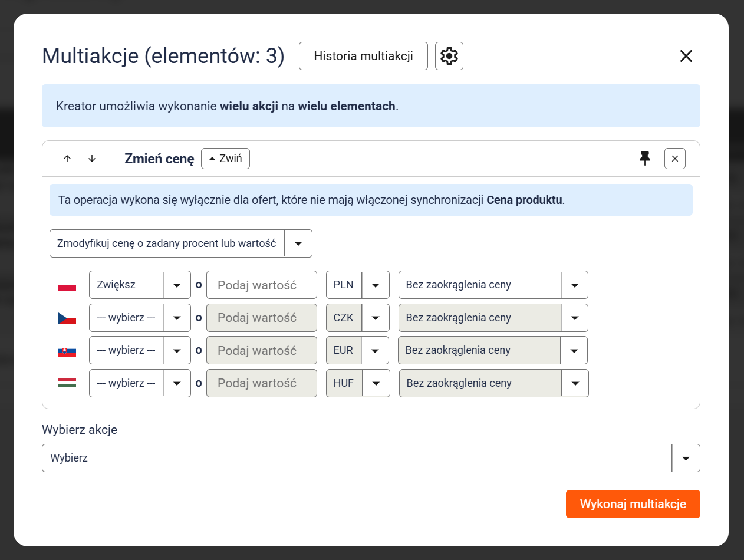Open Zwiększ direction dropdown for Poland
The image size is (744, 560).
pyautogui.click(x=140, y=285)
